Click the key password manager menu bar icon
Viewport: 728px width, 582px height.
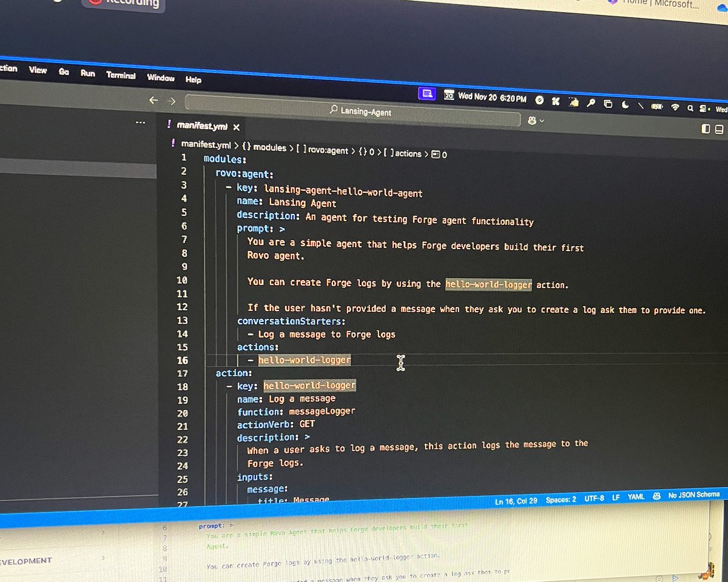pyautogui.click(x=590, y=103)
